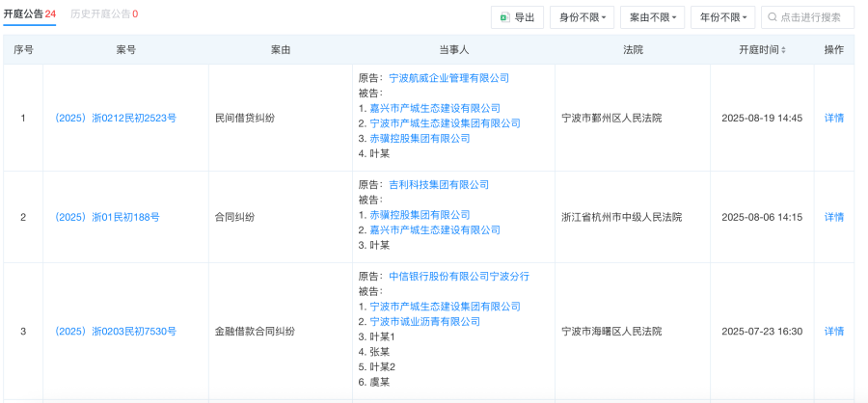Open case (2025)浙0212民初2523号
The height and width of the screenshot is (403, 868).
coord(116,119)
